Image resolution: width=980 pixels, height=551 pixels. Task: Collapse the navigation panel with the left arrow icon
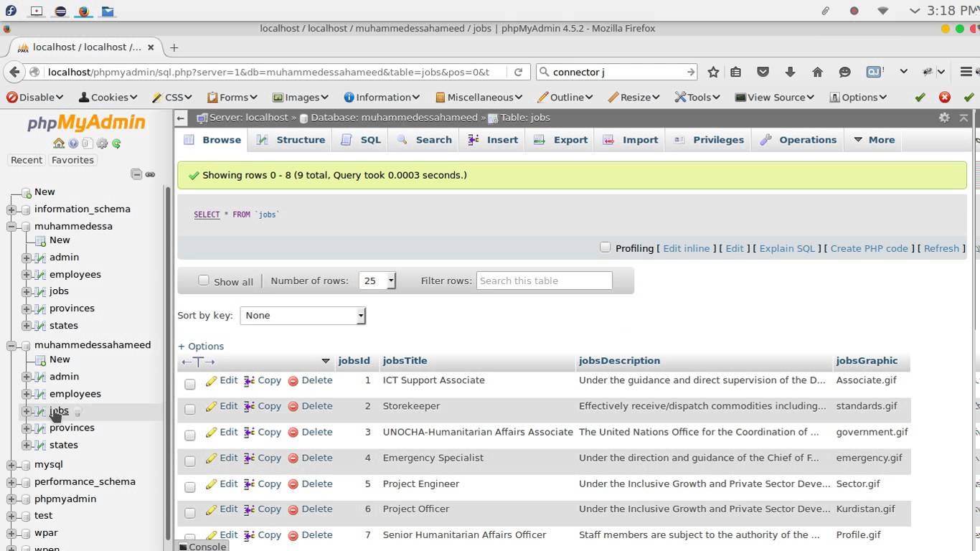180,118
